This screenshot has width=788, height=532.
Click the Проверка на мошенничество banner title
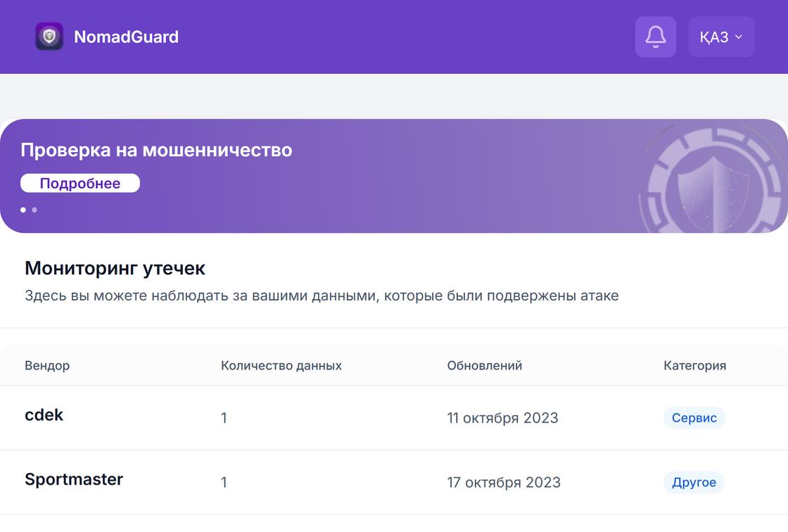[x=156, y=150]
